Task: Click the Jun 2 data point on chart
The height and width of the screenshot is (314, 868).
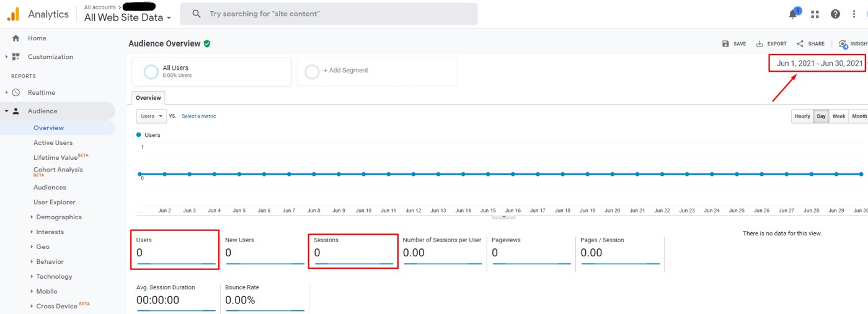Action: tap(164, 174)
